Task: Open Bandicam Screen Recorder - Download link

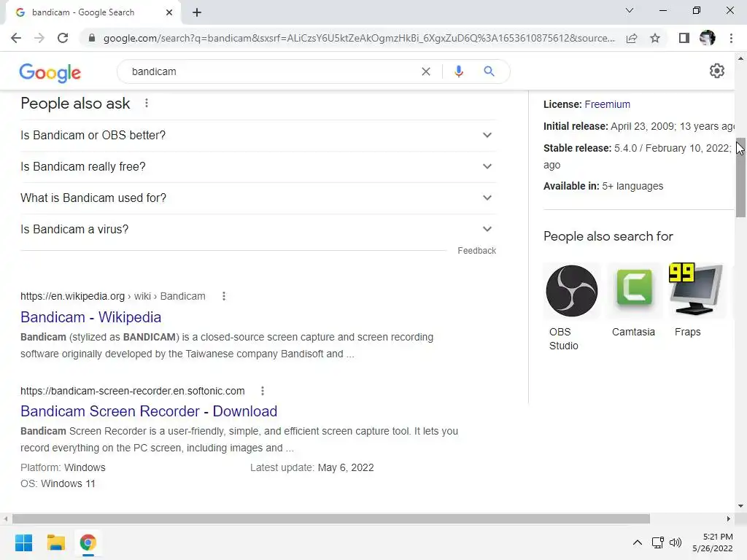Action: pos(149,411)
